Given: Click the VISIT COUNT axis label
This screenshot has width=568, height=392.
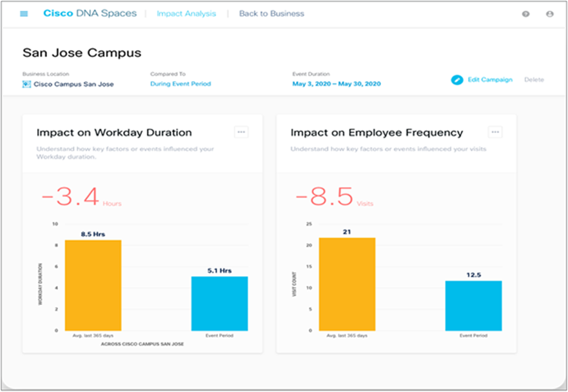Looking at the screenshot, I should [294, 284].
